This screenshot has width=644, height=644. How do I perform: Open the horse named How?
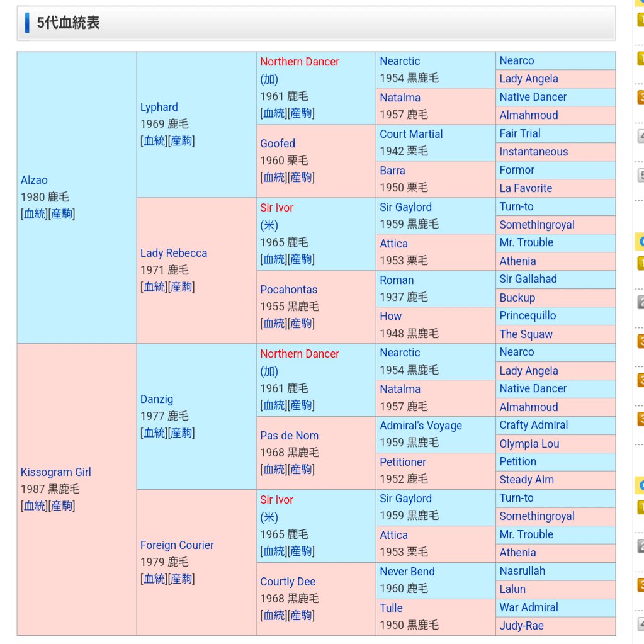coord(390,316)
